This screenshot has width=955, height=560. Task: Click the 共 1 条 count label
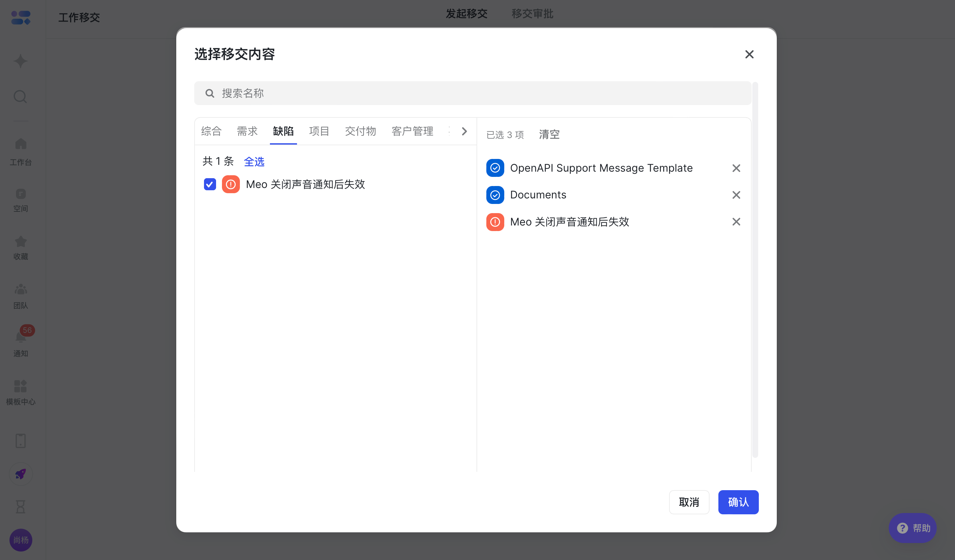pyautogui.click(x=218, y=162)
